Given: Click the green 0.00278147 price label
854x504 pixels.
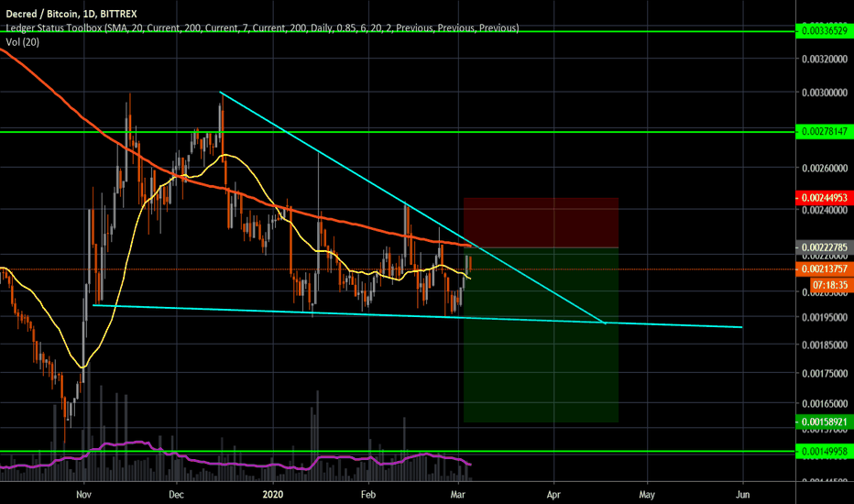Looking at the screenshot, I should [x=824, y=131].
